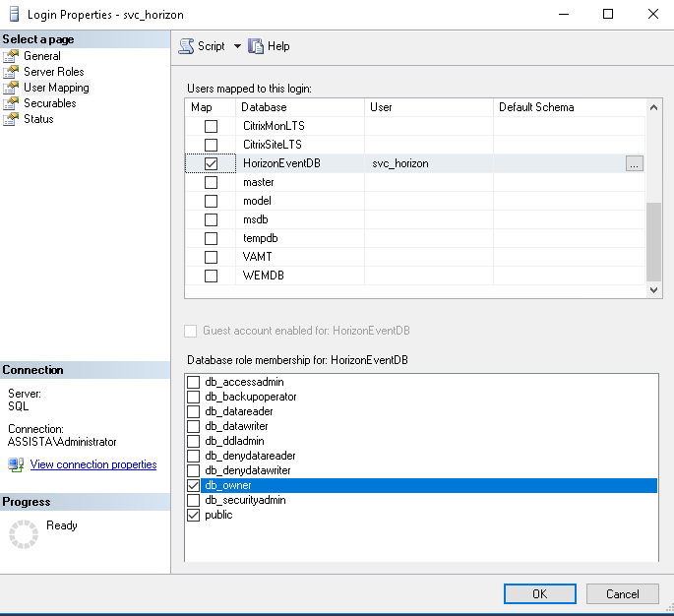Screen dimensions: 674x616
Task: Open the General page
Action: coord(42,56)
